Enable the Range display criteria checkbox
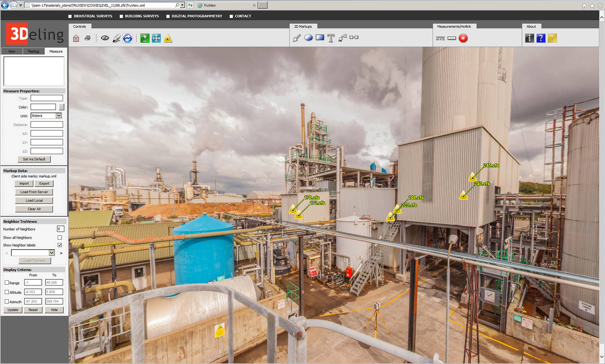The height and width of the screenshot is (364, 605). (7, 283)
